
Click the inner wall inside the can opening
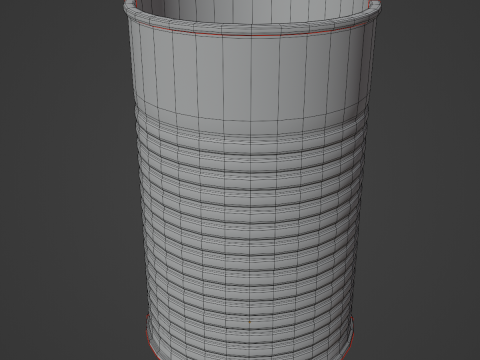click(x=253, y=11)
